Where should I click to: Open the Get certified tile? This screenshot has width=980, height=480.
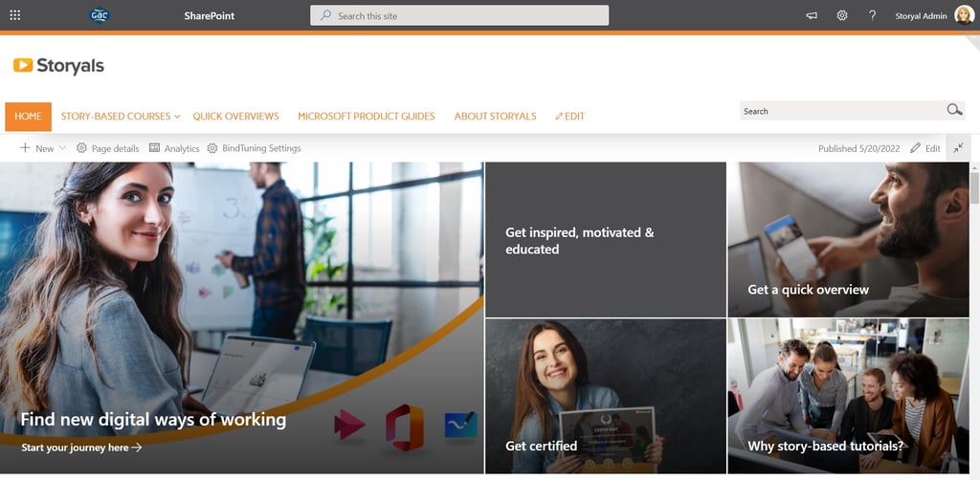point(606,397)
